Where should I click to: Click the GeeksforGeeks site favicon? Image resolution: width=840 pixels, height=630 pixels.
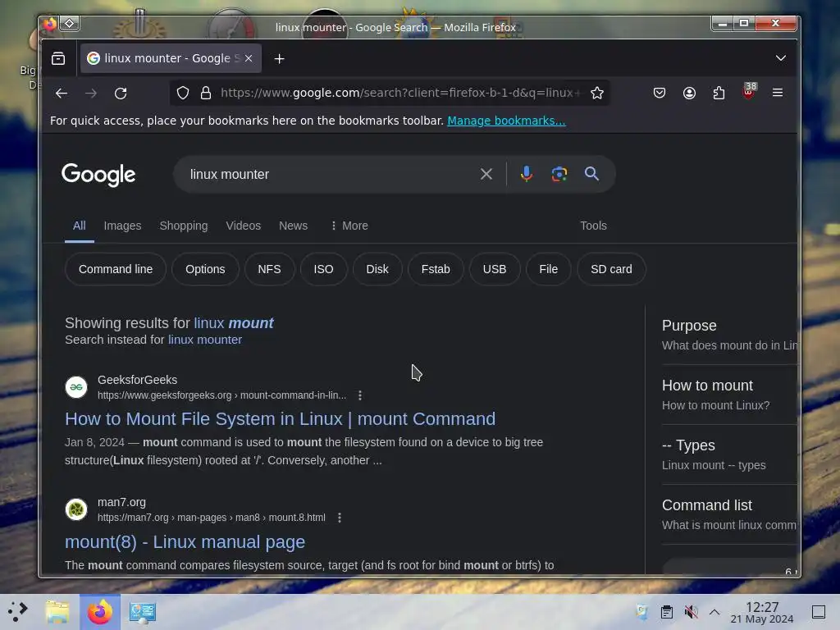76,387
